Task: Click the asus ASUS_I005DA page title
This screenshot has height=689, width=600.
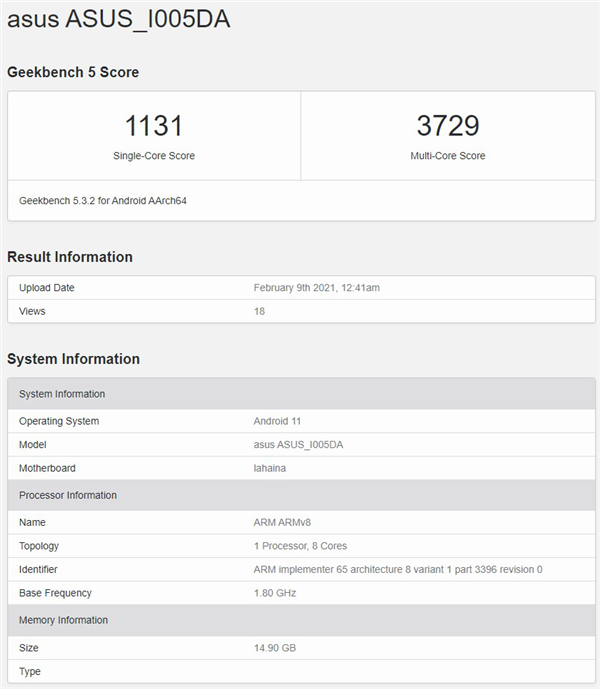Action: coord(118,20)
